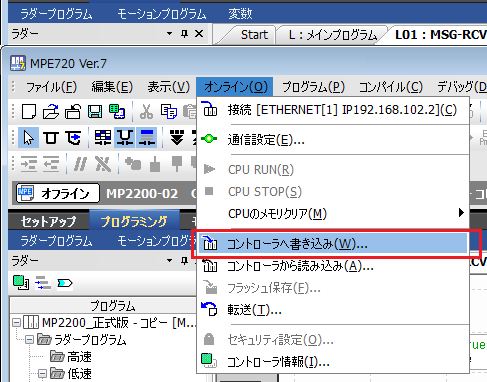
Task: Click the Cut scissors icon
Action: pyautogui.click(x=146, y=111)
